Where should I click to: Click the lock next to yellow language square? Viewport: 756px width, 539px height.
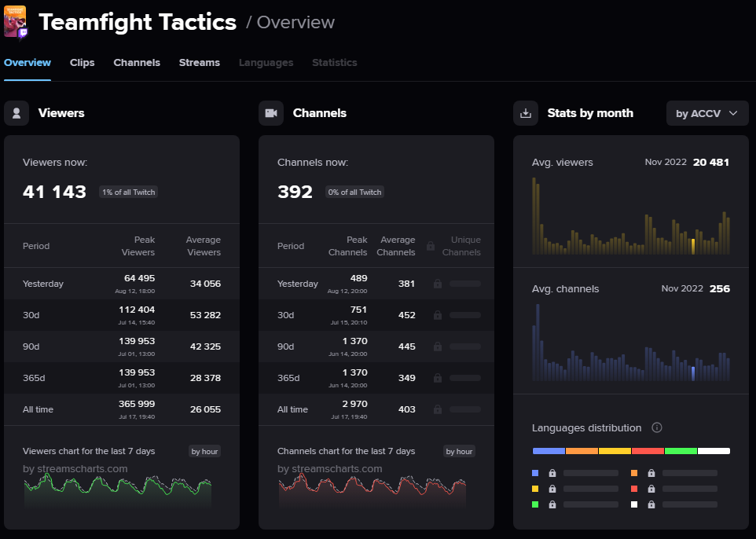[x=552, y=489]
